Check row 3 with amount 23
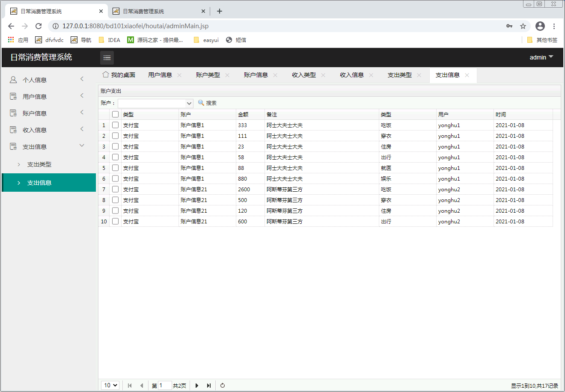The image size is (565, 392). click(x=115, y=146)
